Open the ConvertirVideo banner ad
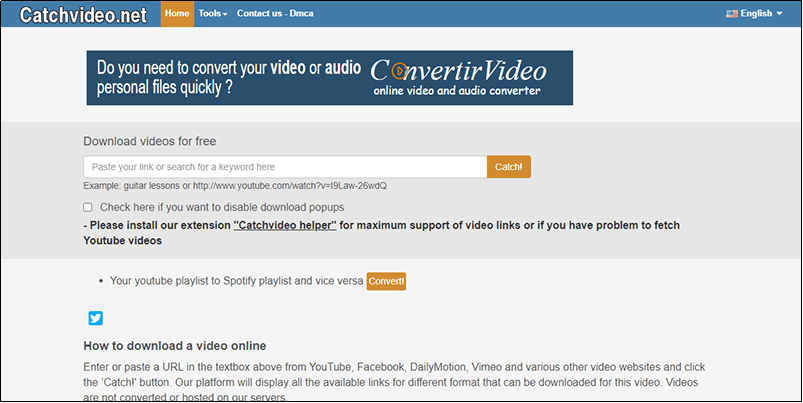The width and height of the screenshot is (803, 403). coord(330,78)
